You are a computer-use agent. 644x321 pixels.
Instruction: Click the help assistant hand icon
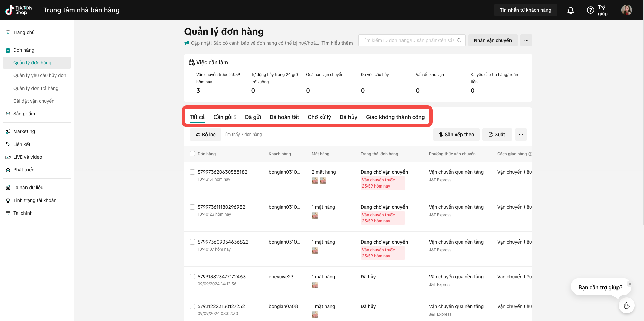[x=626, y=305]
